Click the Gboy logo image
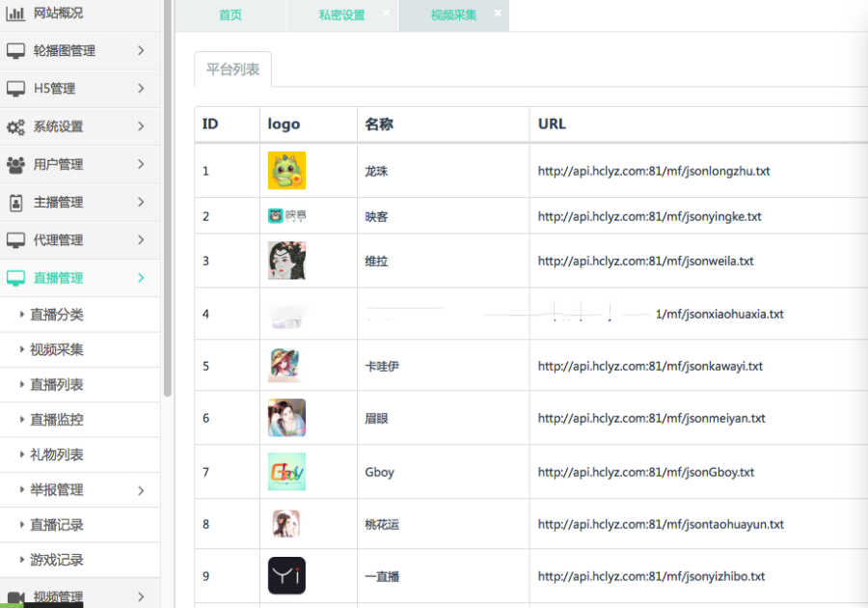 [286, 472]
